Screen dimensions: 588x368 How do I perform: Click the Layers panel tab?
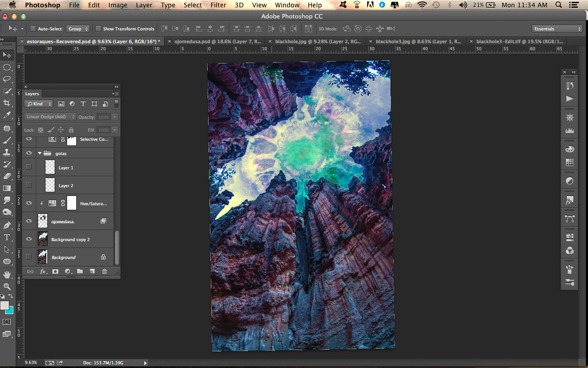coord(32,94)
